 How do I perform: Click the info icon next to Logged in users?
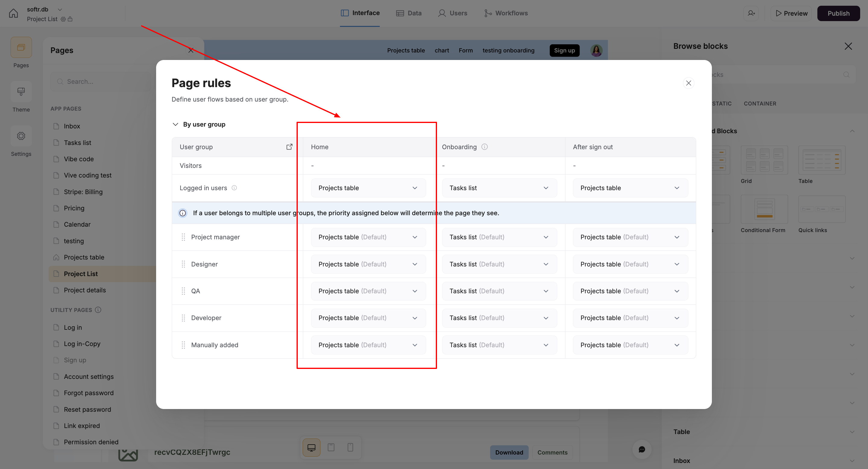pyautogui.click(x=234, y=188)
